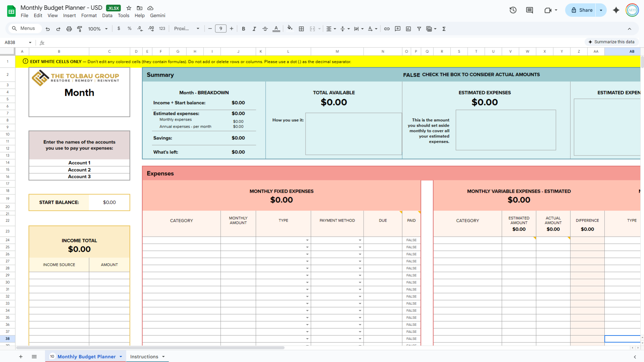Expand the TYPE dropdown in the first expense row
The width and height of the screenshot is (644, 362).
tap(307, 240)
